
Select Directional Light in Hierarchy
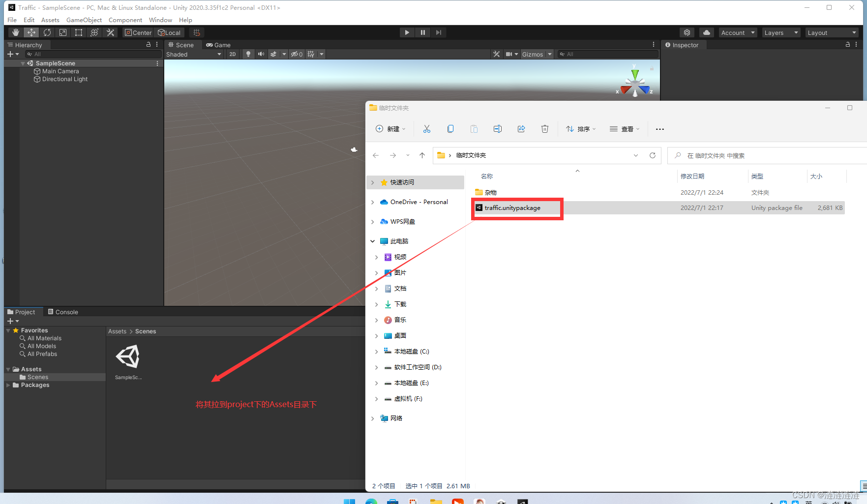(65, 79)
